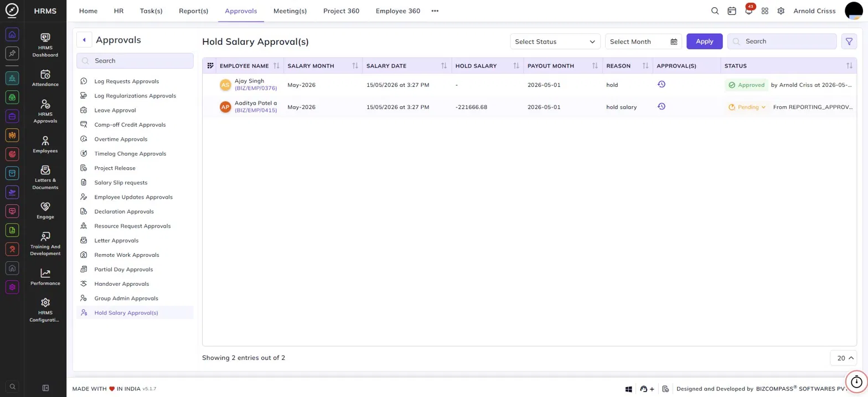The width and height of the screenshot is (868, 397).
Task: Open the Select Month date picker
Action: pyautogui.click(x=644, y=42)
